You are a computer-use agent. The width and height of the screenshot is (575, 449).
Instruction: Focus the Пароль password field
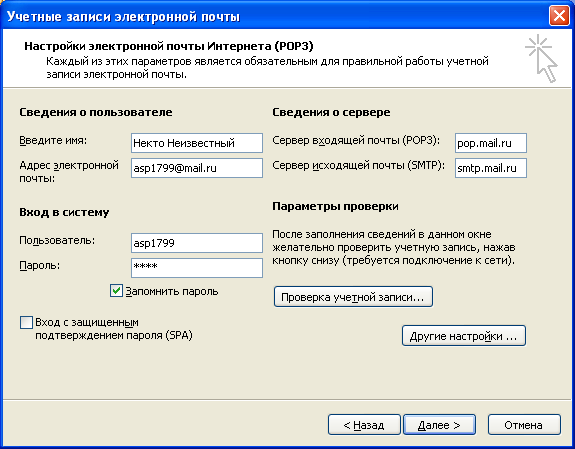tap(197, 268)
